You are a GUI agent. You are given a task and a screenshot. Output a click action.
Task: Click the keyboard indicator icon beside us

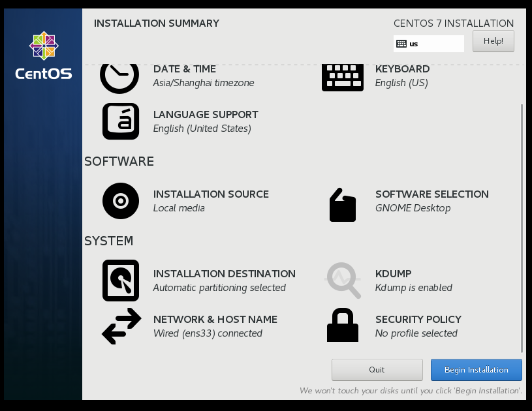401,44
